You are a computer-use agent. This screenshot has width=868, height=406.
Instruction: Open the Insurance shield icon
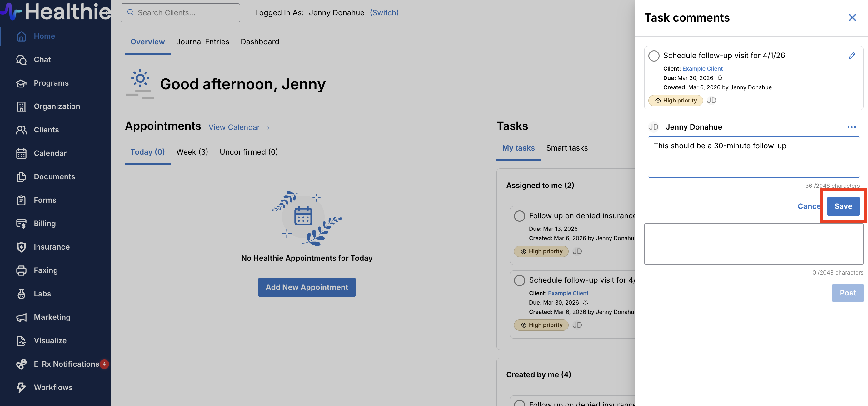click(x=21, y=247)
